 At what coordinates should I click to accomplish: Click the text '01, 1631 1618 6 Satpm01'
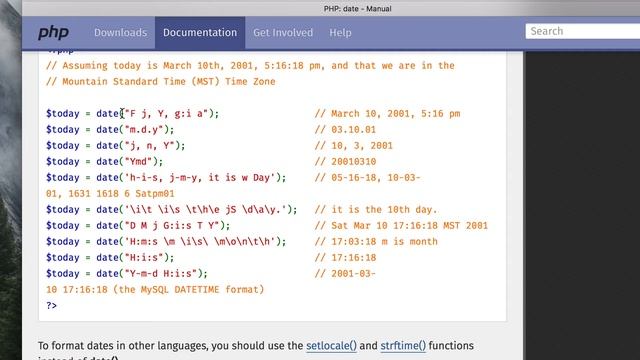click(110, 193)
